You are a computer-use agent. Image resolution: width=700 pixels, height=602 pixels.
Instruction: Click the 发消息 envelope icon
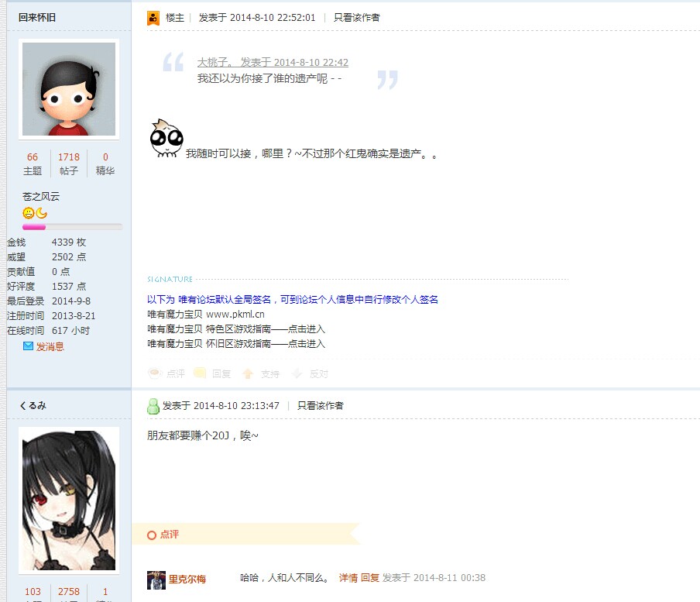click(28, 346)
